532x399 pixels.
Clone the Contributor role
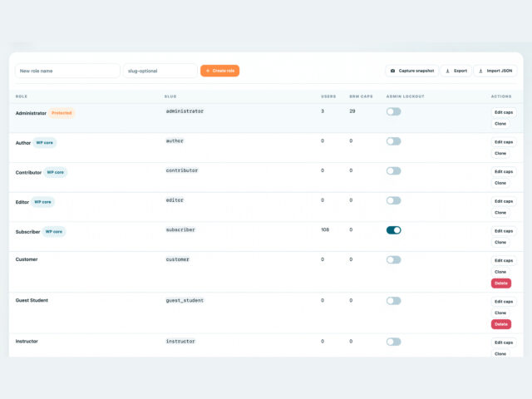tap(500, 183)
